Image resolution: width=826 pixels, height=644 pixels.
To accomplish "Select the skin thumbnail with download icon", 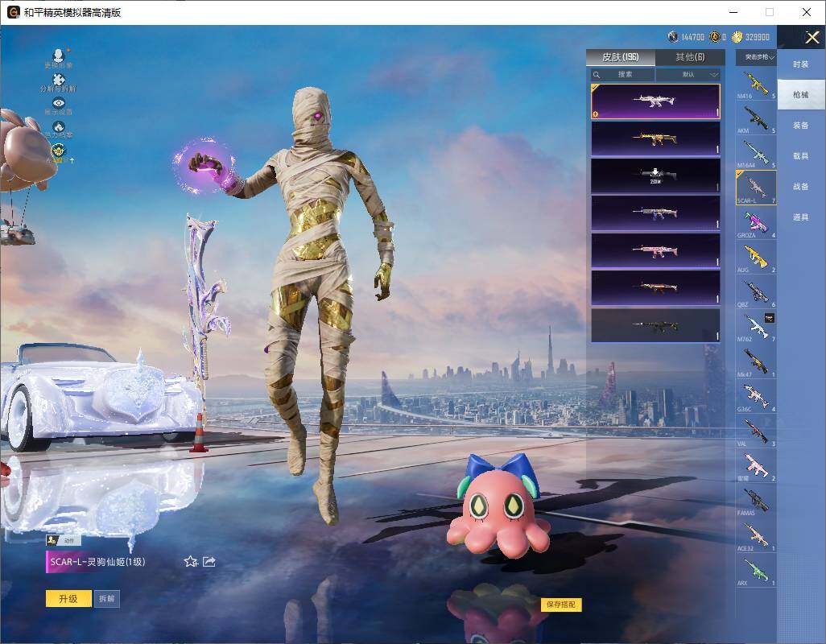I will pyautogui.click(x=655, y=176).
